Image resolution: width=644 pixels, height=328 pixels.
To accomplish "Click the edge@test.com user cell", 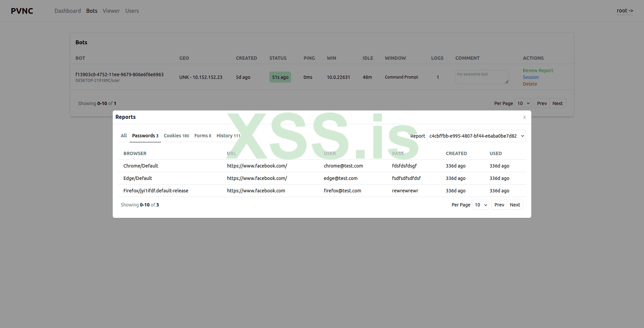I will point(341,178).
